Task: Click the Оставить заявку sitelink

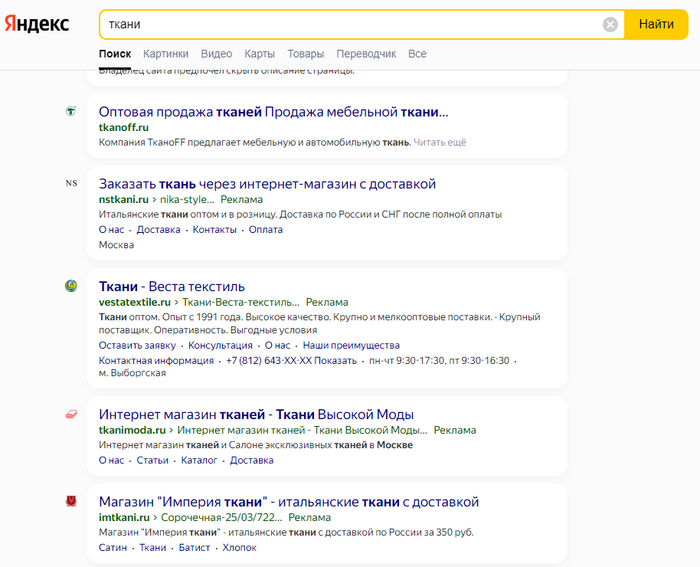Action: tap(137, 345)
